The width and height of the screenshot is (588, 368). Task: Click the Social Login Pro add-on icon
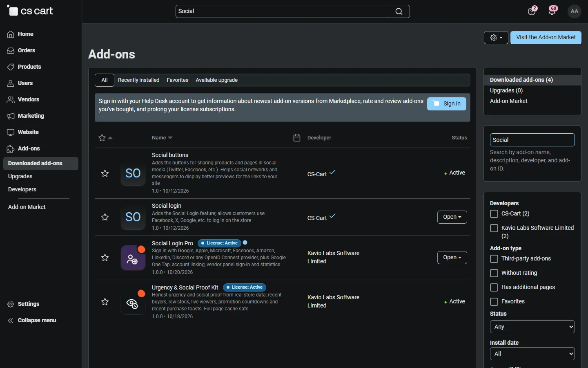(133, 258)
